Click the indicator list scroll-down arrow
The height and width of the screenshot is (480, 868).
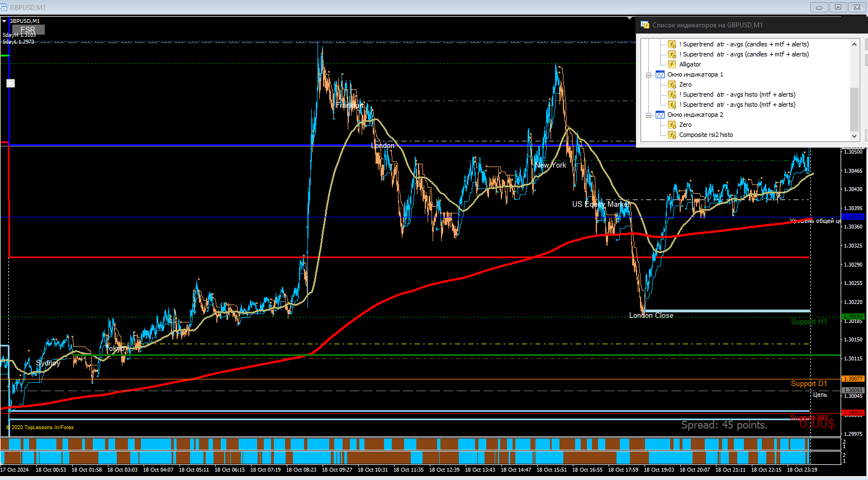click(x=854, y=136)
